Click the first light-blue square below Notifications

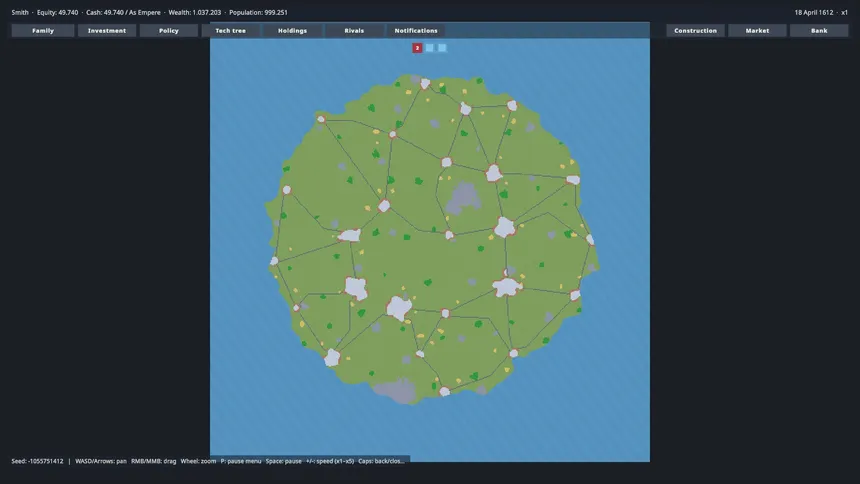click(429, 48)
